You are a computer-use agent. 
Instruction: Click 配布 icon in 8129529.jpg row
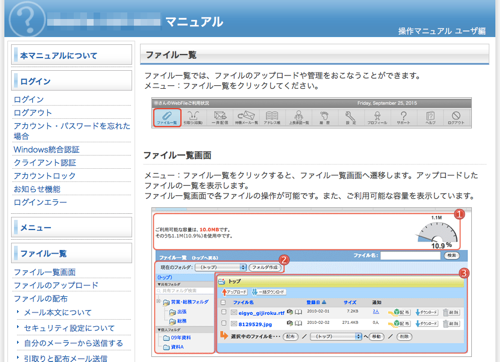[x=399, y=323]
